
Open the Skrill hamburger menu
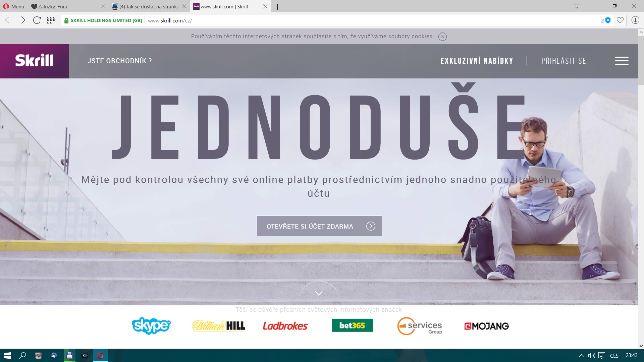tap(622, 61)
